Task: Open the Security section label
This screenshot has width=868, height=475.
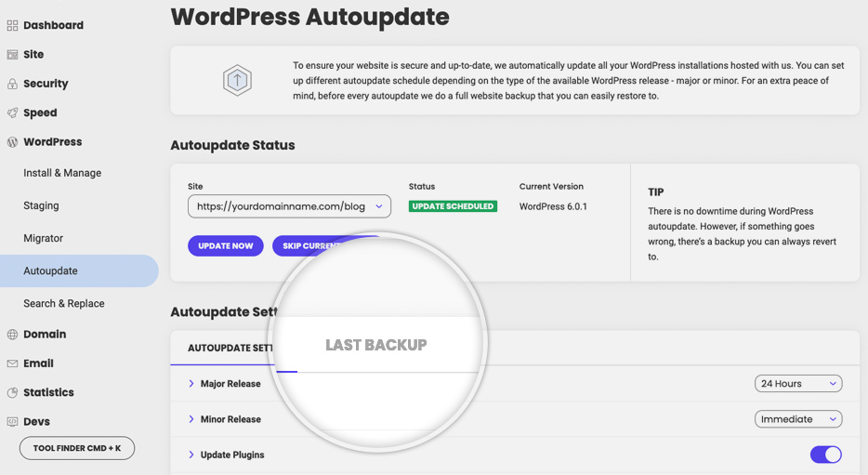Action: point(46,84)
